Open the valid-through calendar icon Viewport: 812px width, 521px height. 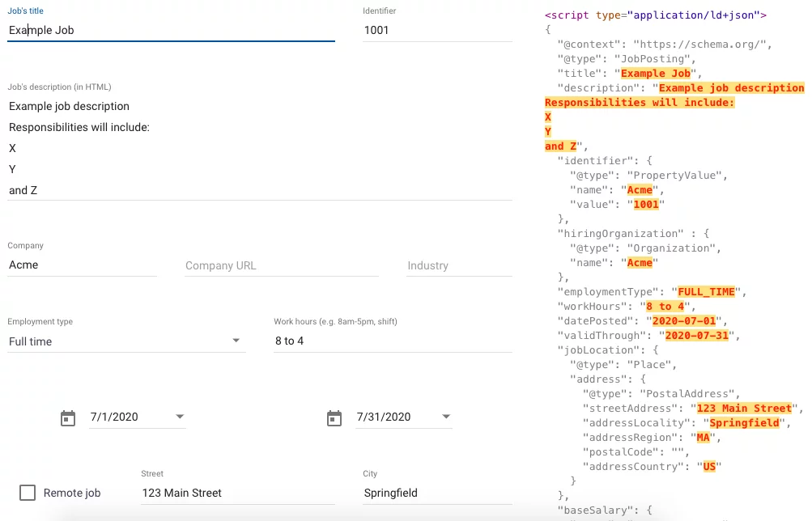(334, 418)
